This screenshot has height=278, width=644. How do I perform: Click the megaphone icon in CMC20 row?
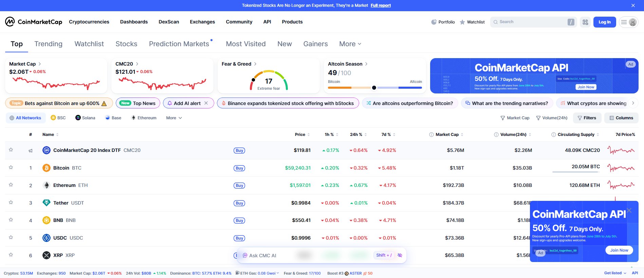(31, 151)
